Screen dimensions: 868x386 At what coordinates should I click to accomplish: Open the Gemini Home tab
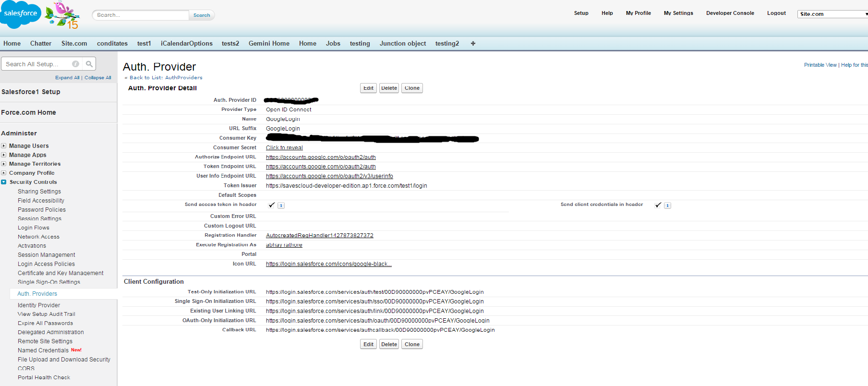click(269, 43)
